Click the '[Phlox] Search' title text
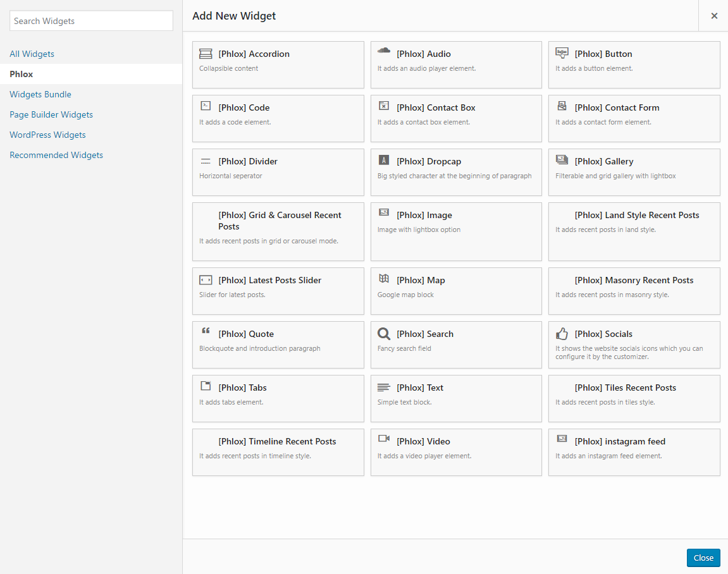728x574 pixels. pos(425,334)
